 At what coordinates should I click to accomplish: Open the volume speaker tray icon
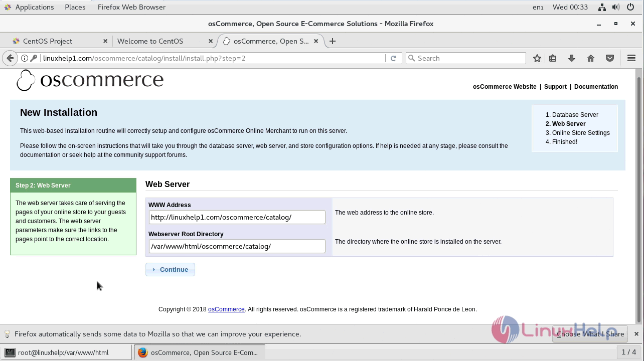[616, 7]
